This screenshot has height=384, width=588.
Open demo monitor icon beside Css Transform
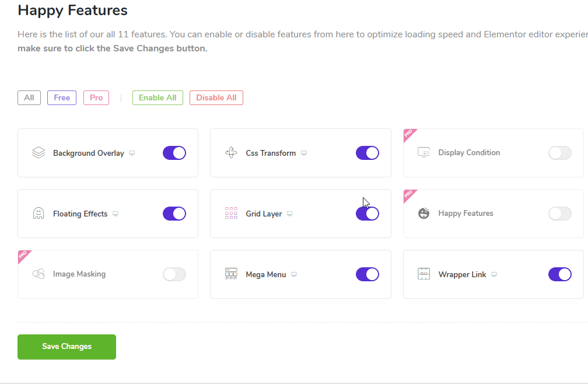[x=304, y=153]
